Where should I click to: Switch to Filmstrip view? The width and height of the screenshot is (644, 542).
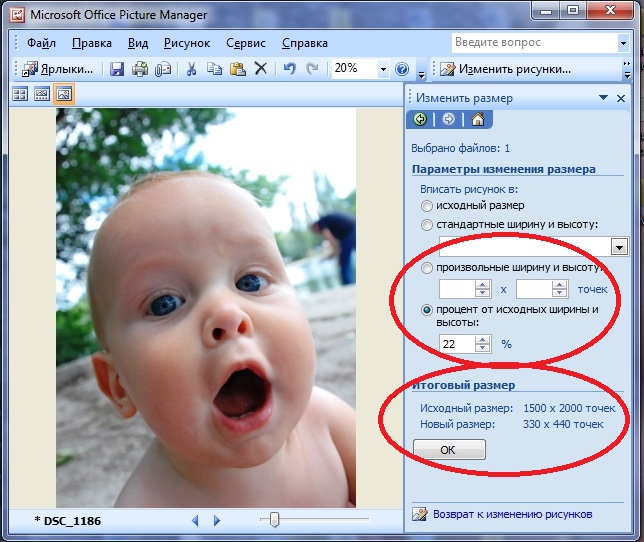(x=41, y=94)
